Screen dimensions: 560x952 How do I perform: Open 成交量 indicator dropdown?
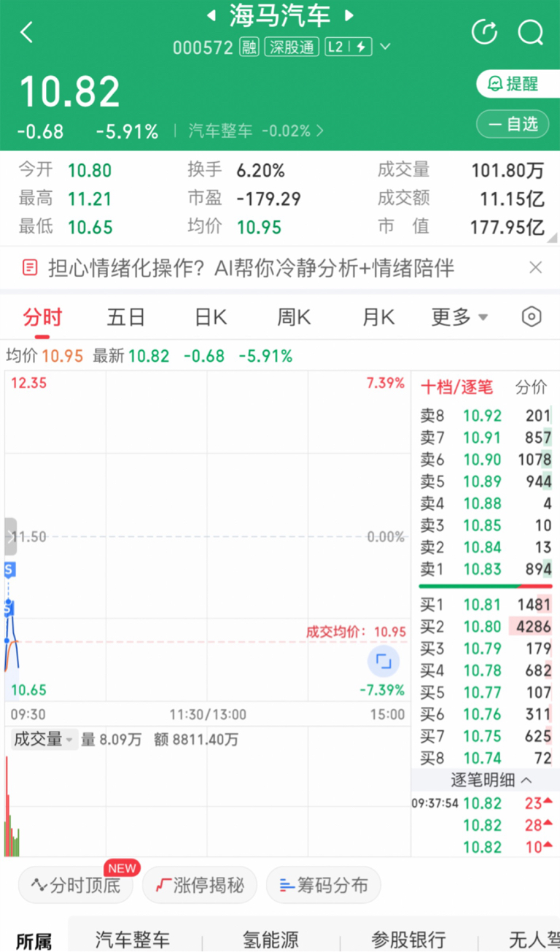click(43, 740)
